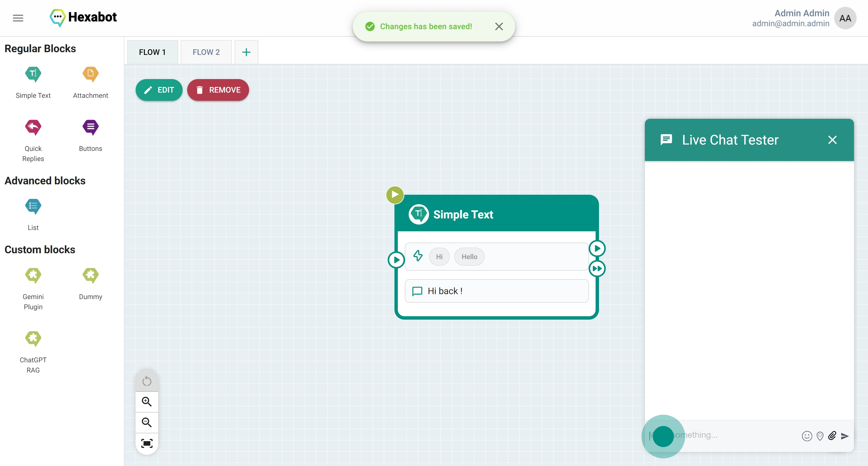Open the hamburger menu
Screen dimensions: 868x466
tap(18, 18)
